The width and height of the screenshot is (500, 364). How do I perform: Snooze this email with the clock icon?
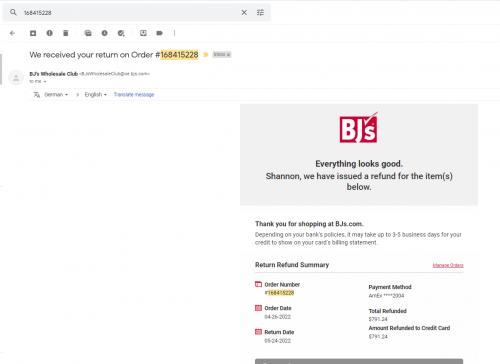(105, 33)
